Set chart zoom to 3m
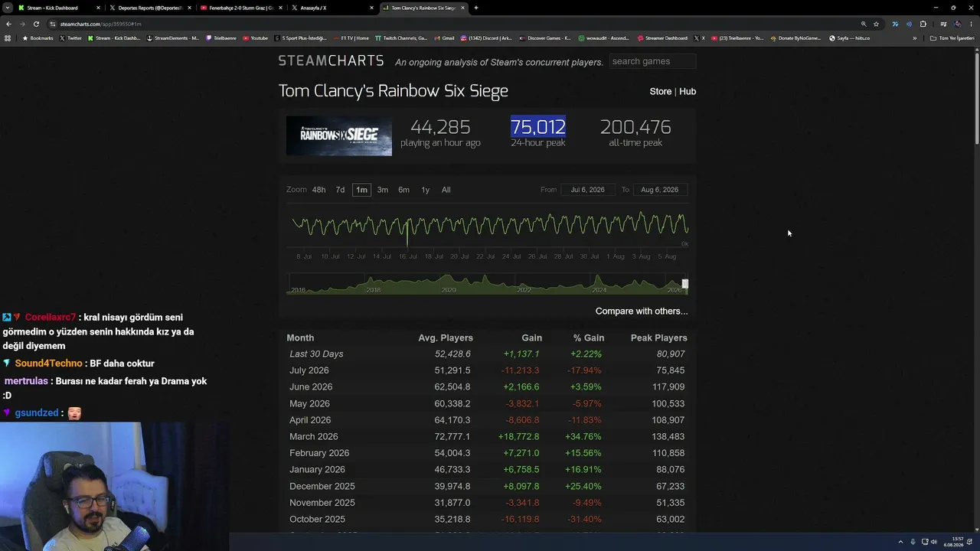980x551 pixels. point(382,190)
